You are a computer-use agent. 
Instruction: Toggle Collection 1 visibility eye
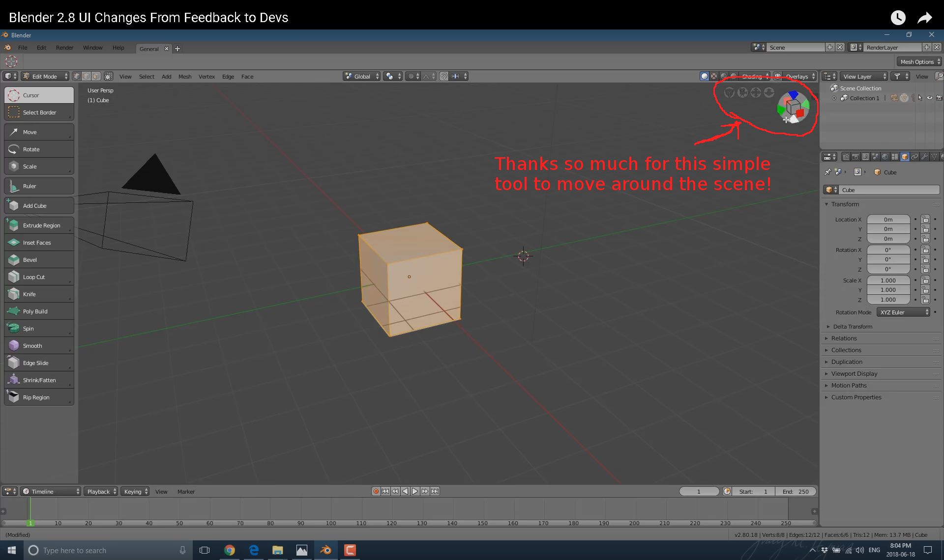930,98
